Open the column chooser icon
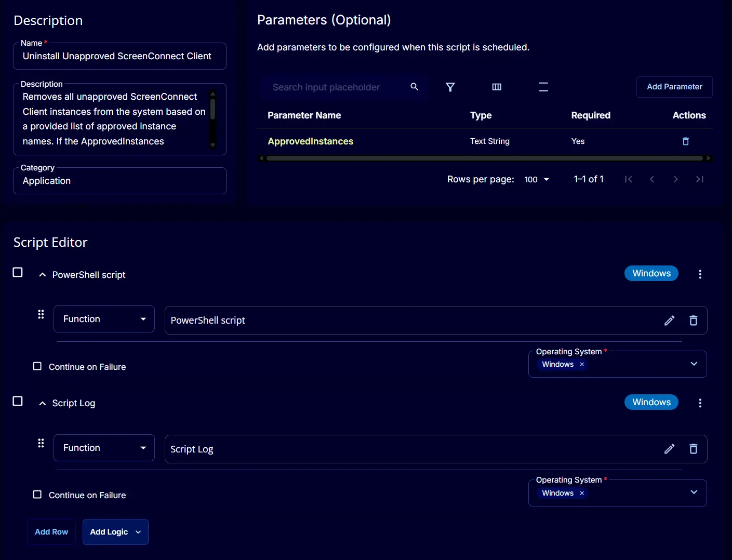 tap(497, 87)
